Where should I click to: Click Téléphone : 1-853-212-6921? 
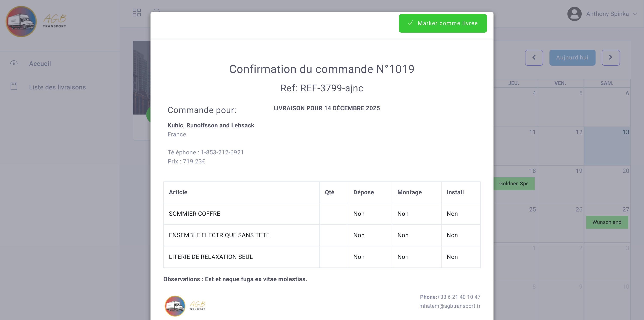pyautogui.click(x=206, y=152)
